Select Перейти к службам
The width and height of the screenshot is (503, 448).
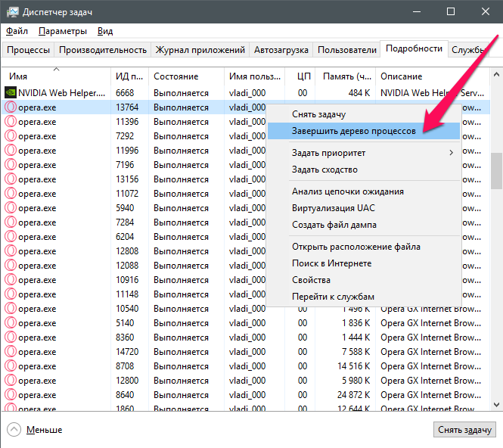point(364,297)
